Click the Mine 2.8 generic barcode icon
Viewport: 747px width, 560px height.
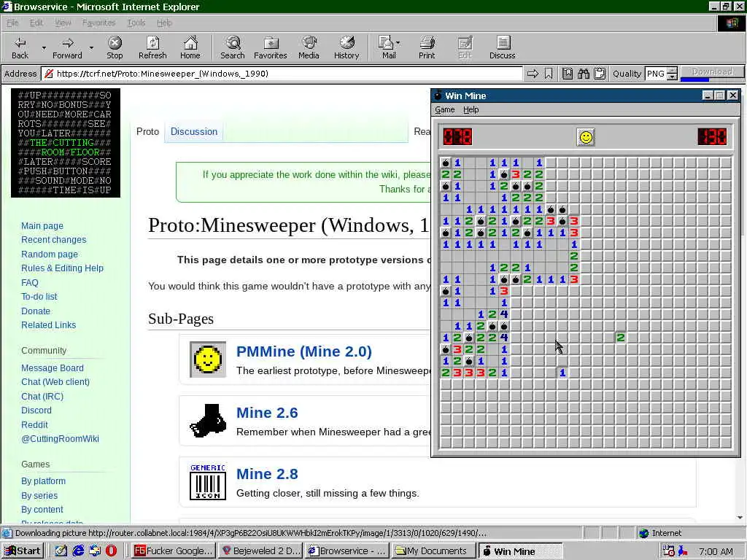(208, 482)
